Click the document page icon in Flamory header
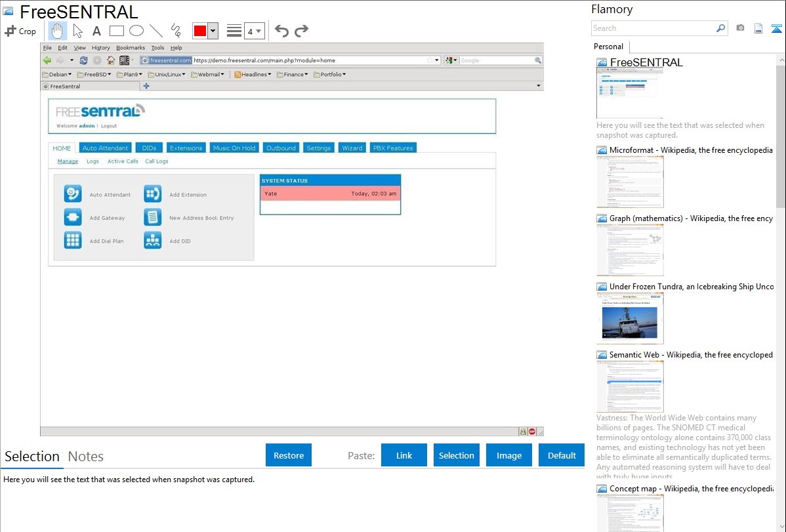 coord(758,28)
